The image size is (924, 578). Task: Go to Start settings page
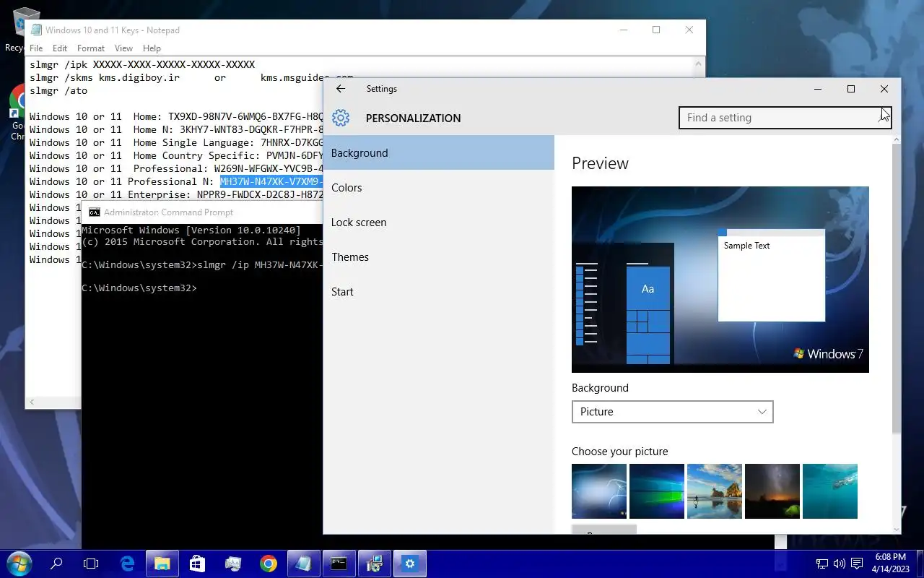pyautogui.click(x=438, y=292)
